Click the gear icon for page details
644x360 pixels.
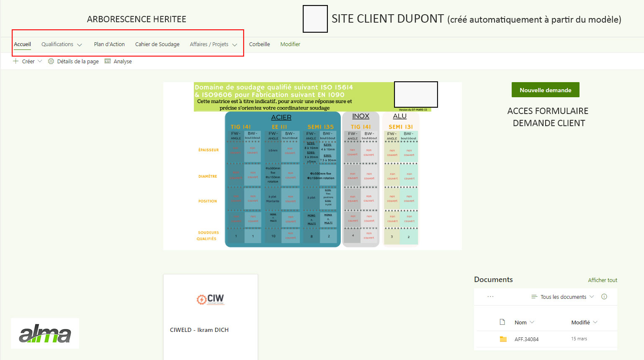pyautogui.click(x=51, y=61)
